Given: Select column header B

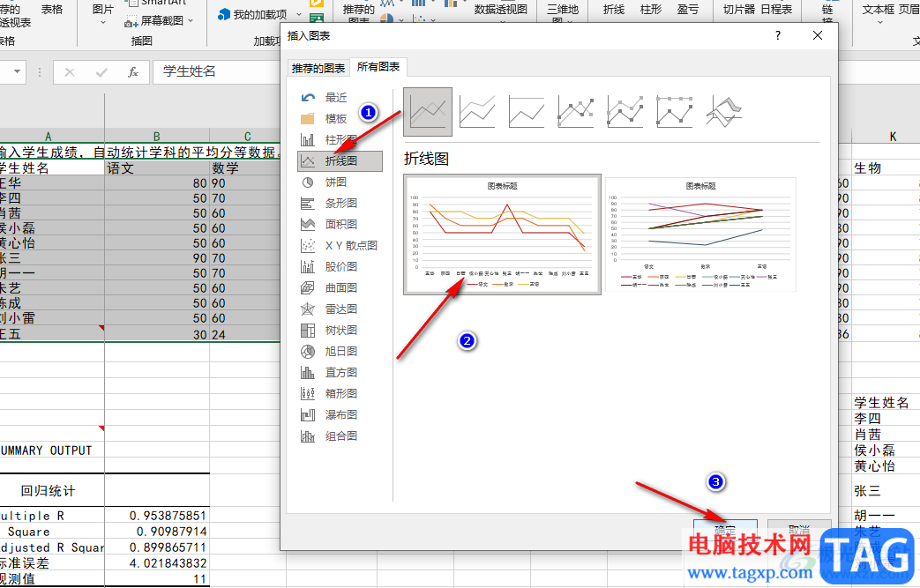Looking at the screenshot, I should pos(157,136).
